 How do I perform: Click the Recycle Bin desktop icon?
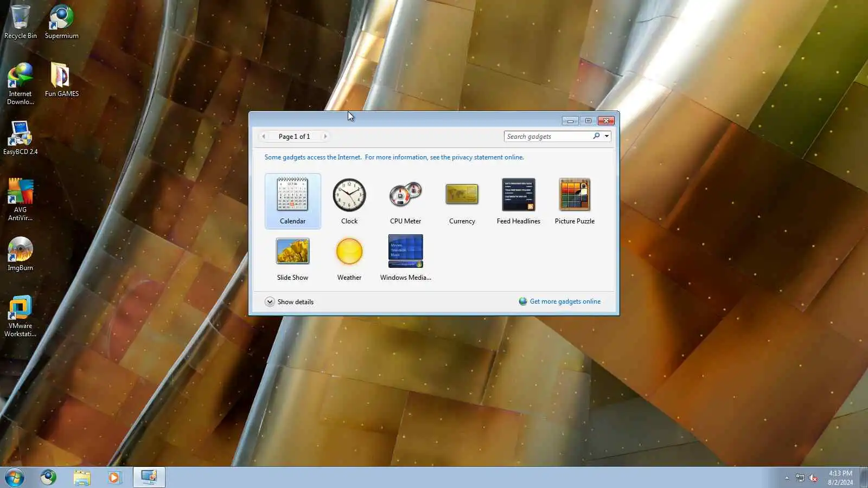21,22
